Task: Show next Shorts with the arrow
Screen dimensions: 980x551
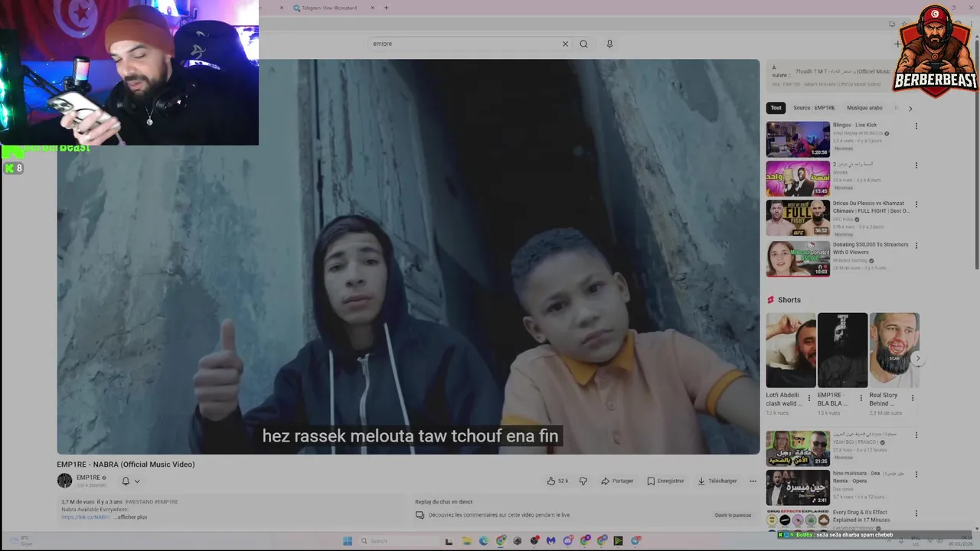Action: coord(917,358)
